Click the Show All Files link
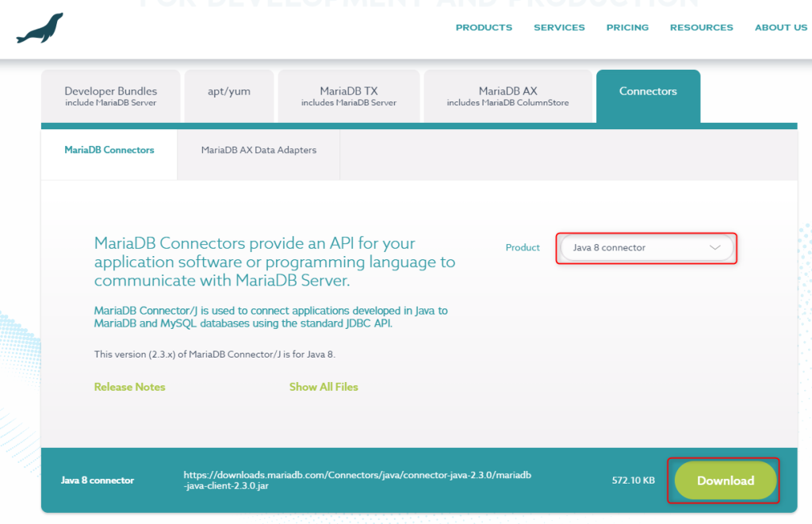 pyautogui.click(x=324, y=387)
